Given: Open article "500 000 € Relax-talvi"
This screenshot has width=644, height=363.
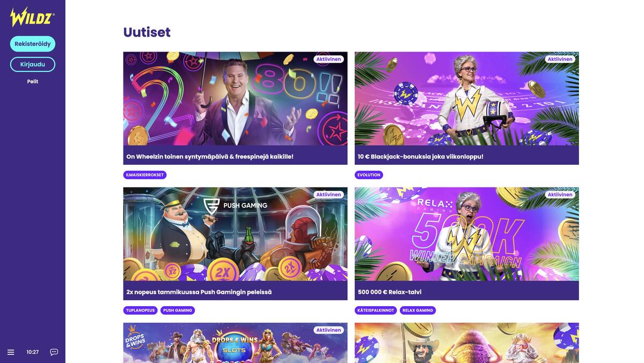Looking at the screenshot, I should [390, 292].
